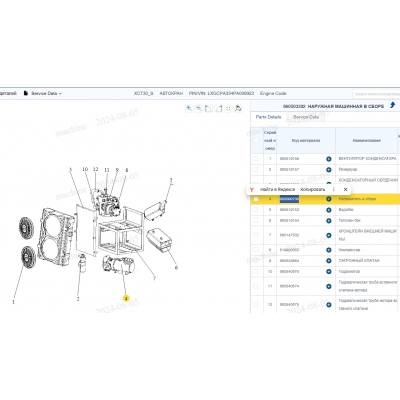
Task: Click the АВТОКРАН label in header bar
Action: pos(171,93)
